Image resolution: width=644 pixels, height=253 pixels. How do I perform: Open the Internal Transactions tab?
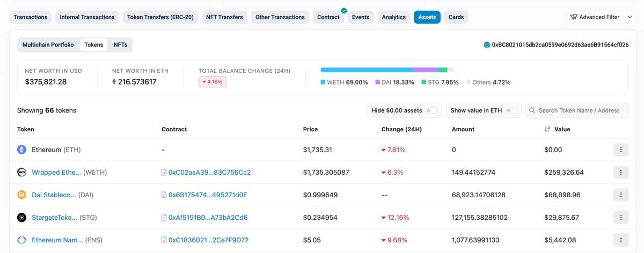click(87, 17)
